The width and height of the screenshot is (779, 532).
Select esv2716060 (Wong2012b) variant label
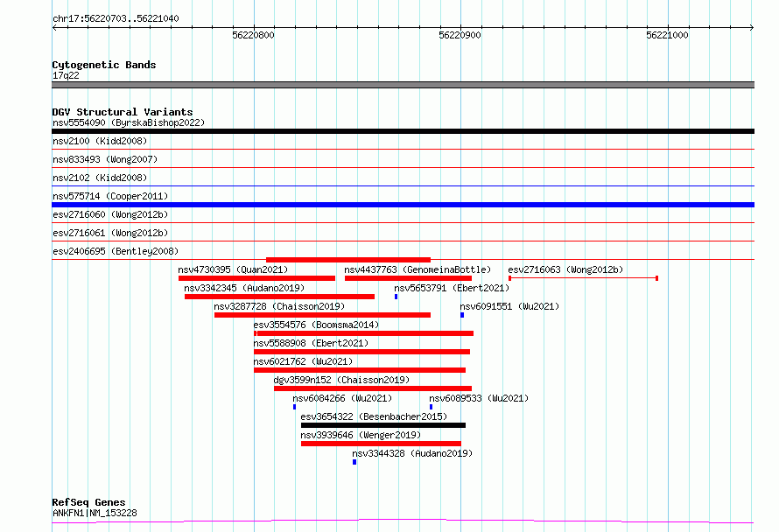(x=110, y=214)
